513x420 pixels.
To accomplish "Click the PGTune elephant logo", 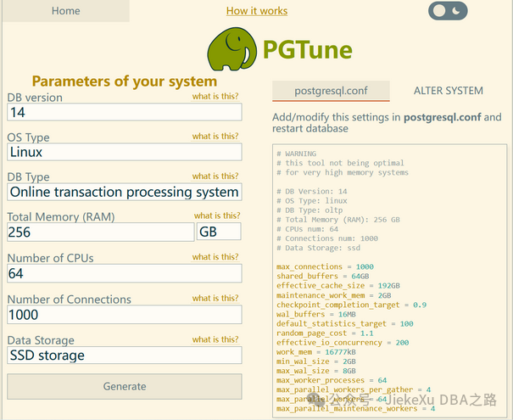I will 232,49.
